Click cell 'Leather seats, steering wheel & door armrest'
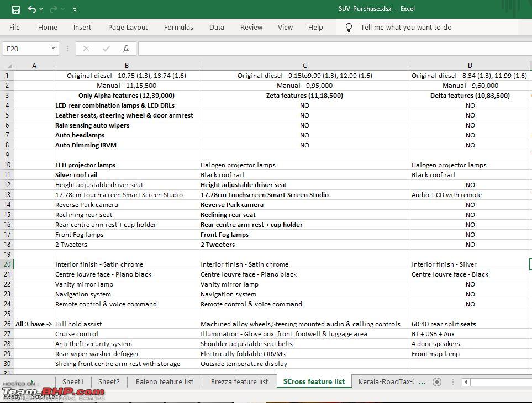Viewport: 532px width, 403px height. click(x=127, y=115)
